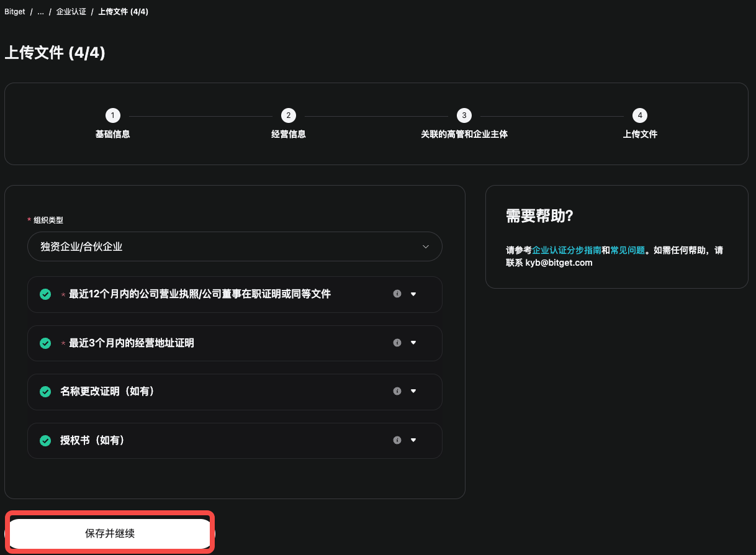Viewport: 756px width, 555px height.
Task: 点击保存并继续按钮
Action: 109,533
